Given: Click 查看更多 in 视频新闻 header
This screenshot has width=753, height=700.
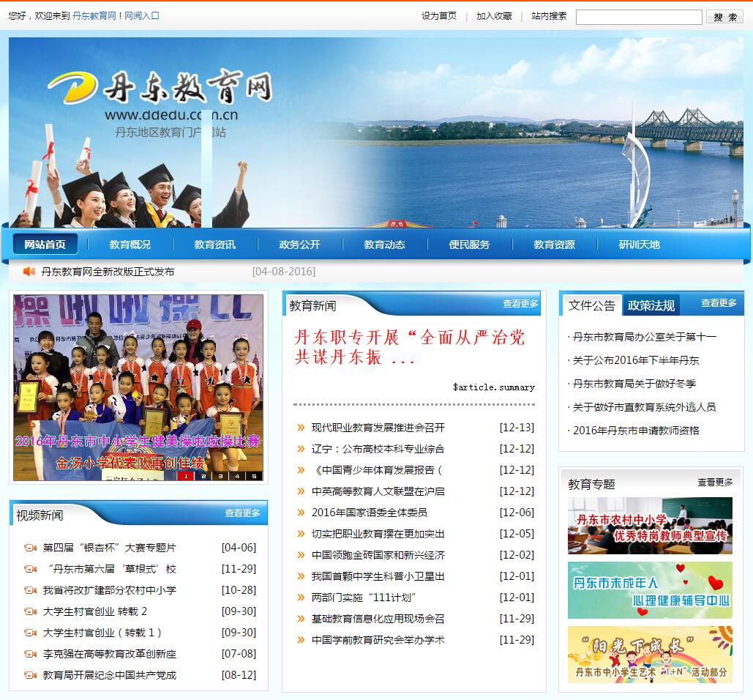Looking at the screenshot, I should [x=242, y=513].
